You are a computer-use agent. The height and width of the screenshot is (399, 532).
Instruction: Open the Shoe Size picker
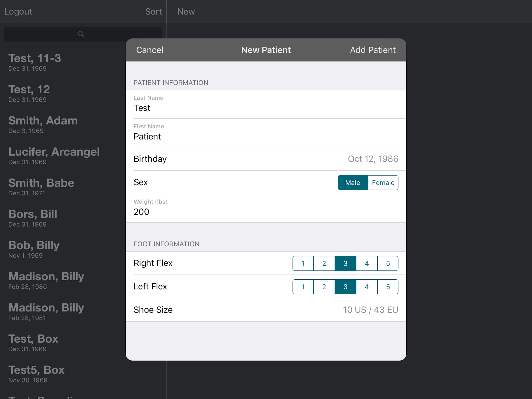point(266,310)
